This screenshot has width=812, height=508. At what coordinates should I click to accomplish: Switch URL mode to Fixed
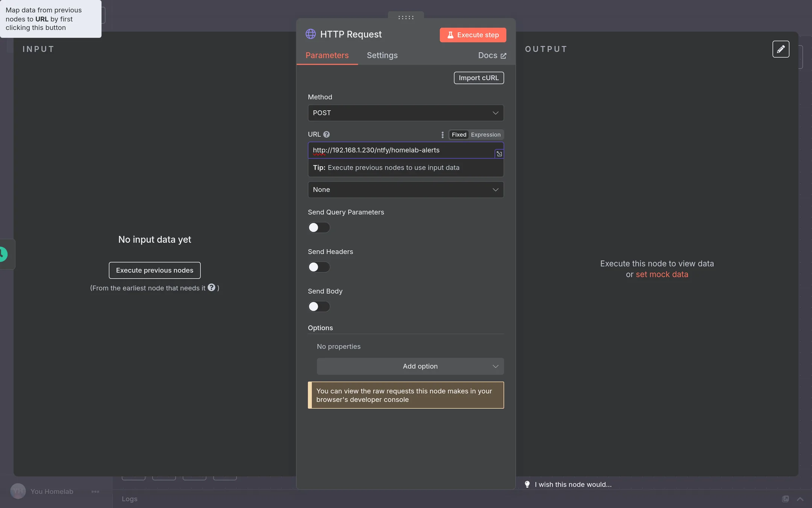[x=459, y=135]
